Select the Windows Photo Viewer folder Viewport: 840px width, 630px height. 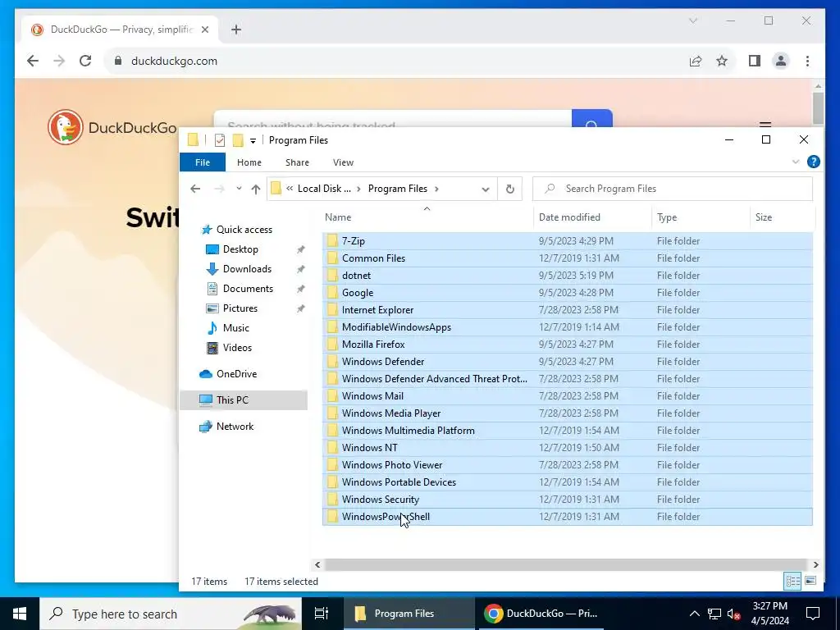coord(568,465)
